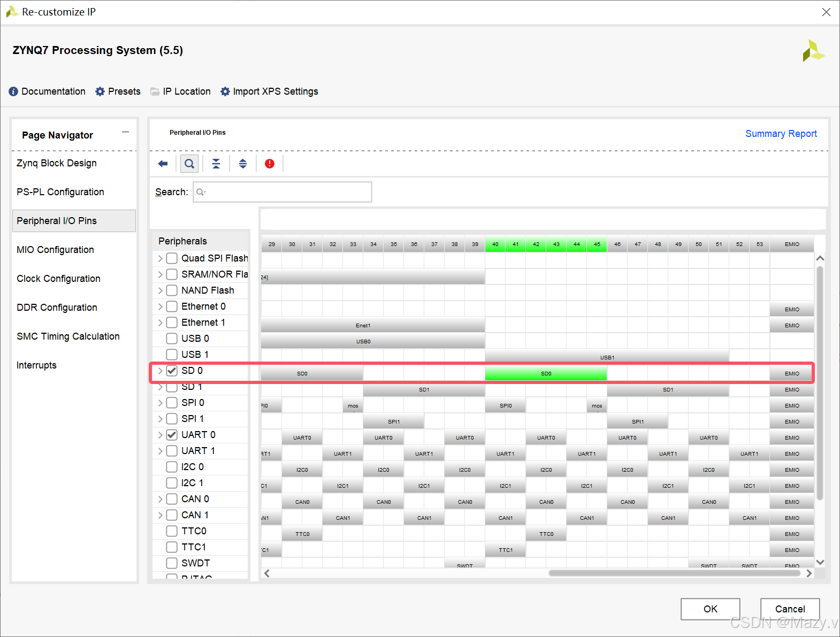Enable the USB 1 checkbox

coord(172,355)
